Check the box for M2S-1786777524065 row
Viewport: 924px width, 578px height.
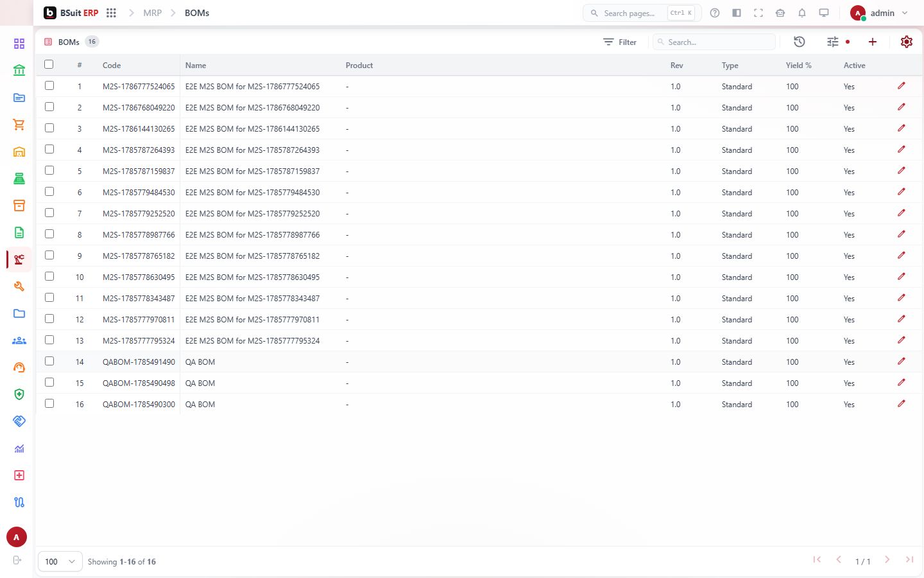pyautogui.click(x=49, y=85)
